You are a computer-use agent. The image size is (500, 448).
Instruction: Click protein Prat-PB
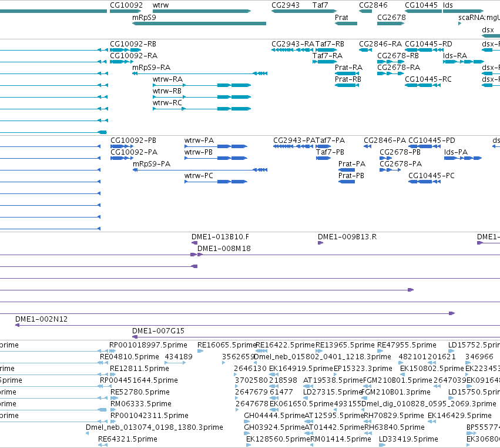pos(351,176)
